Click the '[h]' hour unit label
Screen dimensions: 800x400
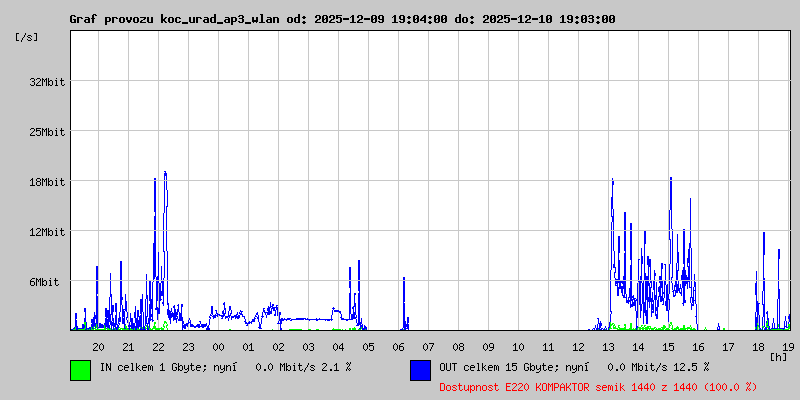point(778,357)
